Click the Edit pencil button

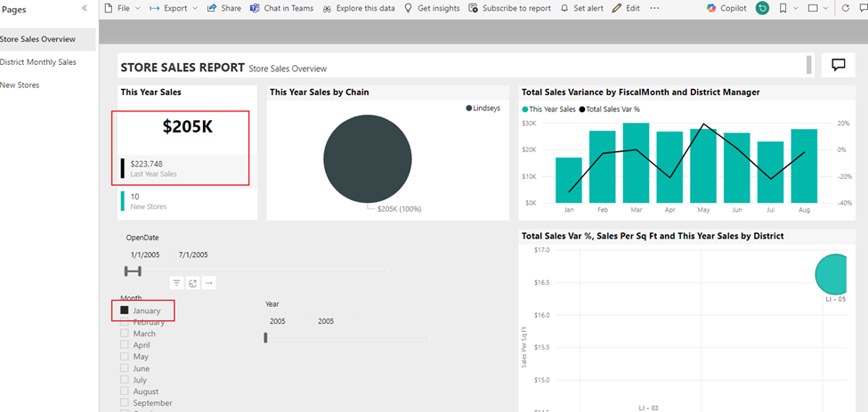click(626, 8)
